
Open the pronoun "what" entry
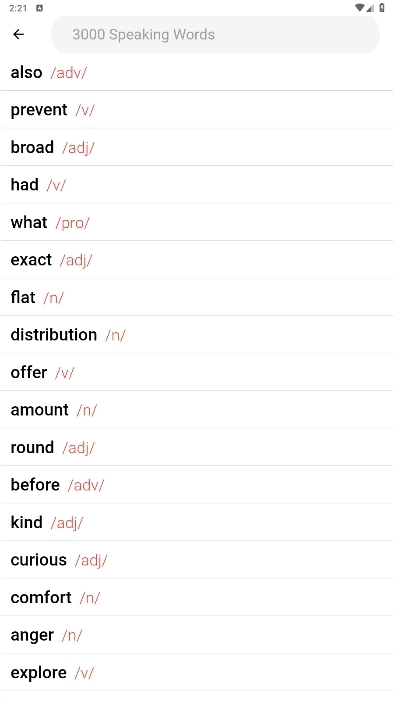(x=197, y=222)
